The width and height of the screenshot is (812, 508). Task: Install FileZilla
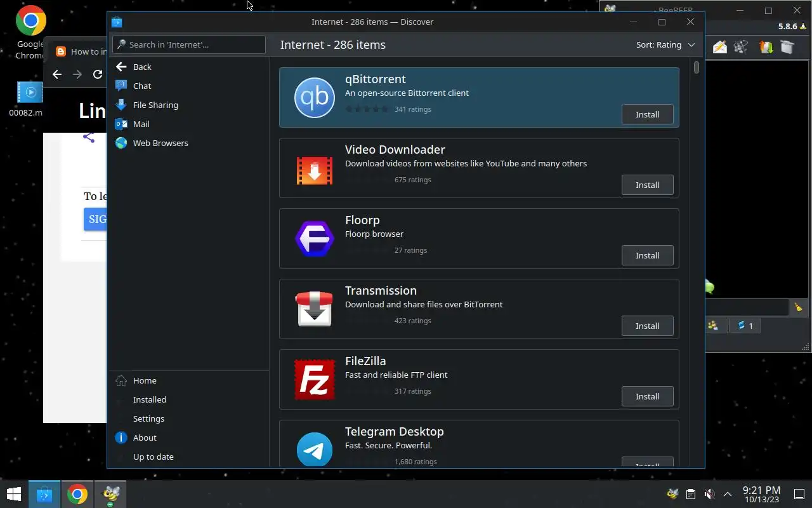647,396
